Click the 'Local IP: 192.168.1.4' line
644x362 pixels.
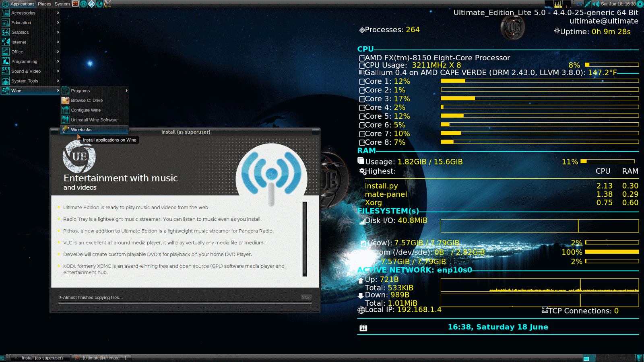click(x=399, y=310)
